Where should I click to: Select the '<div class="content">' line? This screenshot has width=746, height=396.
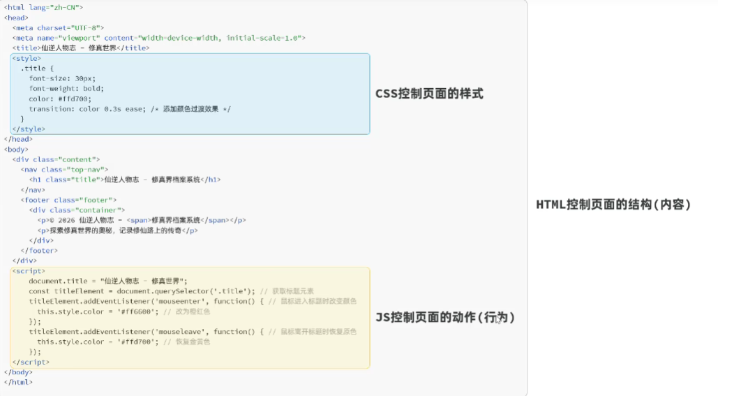[x=56, y=159]
